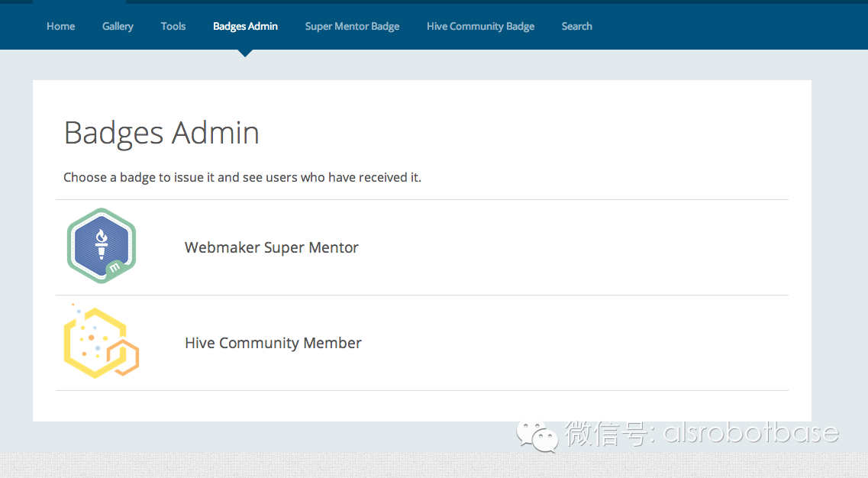Click the Badges Admin page heading
868x478 pixels.
161,134
